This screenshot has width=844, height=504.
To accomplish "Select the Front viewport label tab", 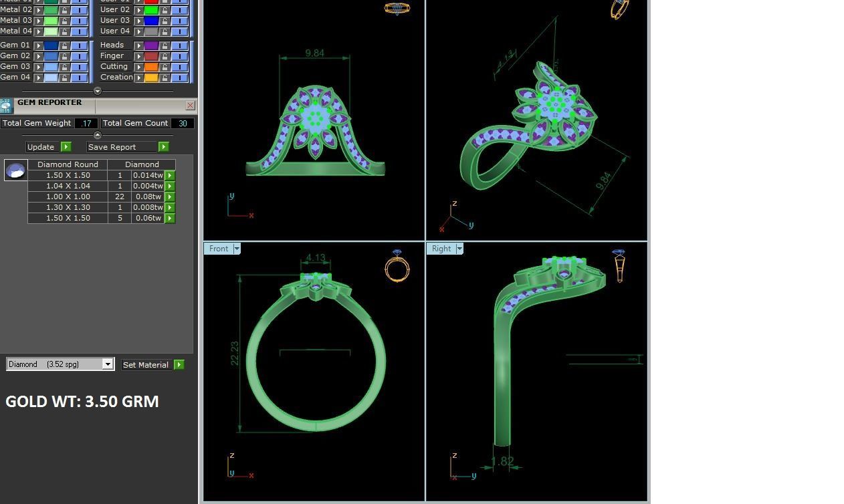I will 219,249.
